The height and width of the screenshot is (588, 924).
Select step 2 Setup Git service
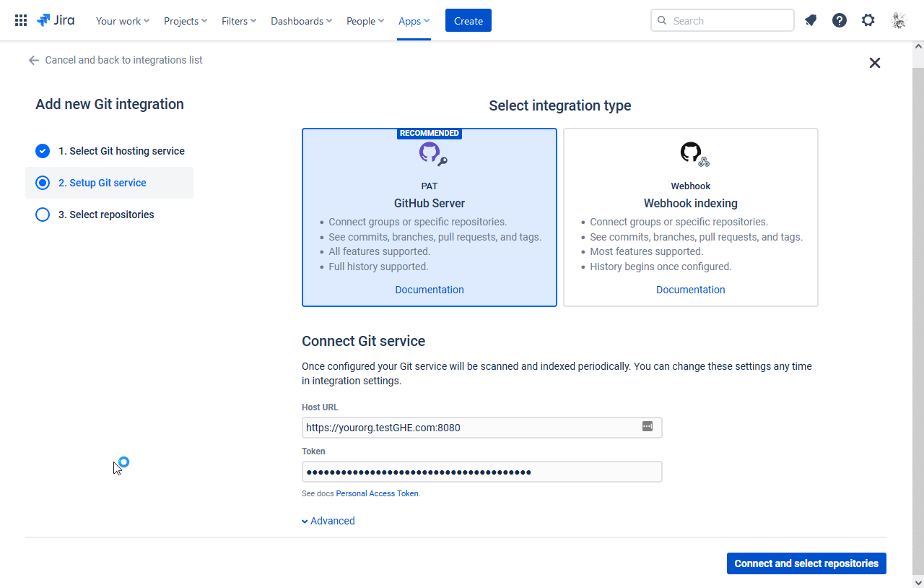tap(109, 183)
